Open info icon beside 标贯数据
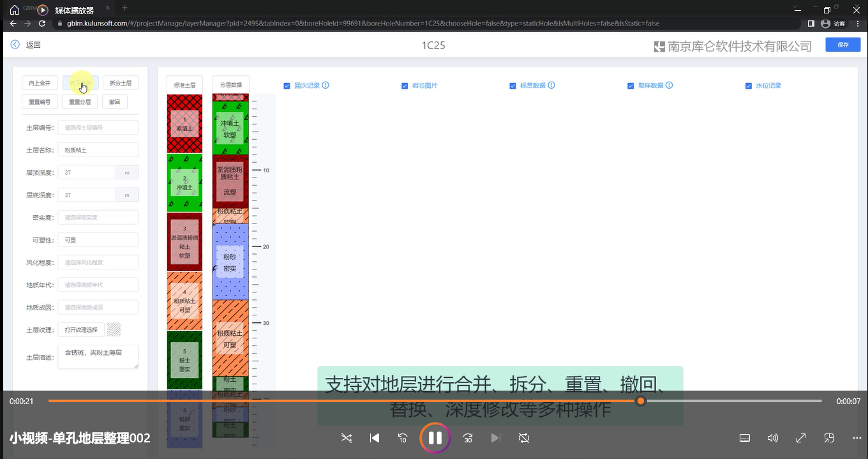Viewport: 868px width, 459px height. (551, 86)
